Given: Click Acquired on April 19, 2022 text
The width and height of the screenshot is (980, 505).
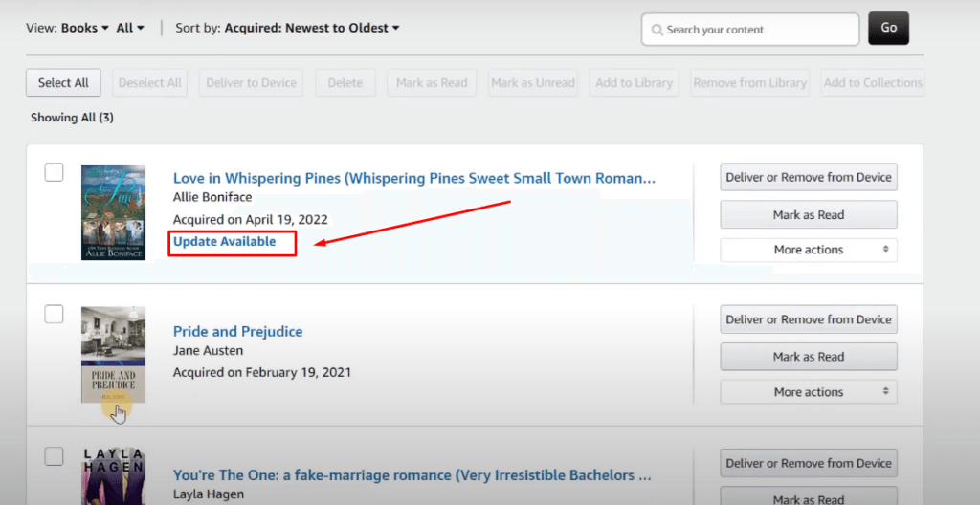Looking at the screenshot, I should click(x=250, y=219).
